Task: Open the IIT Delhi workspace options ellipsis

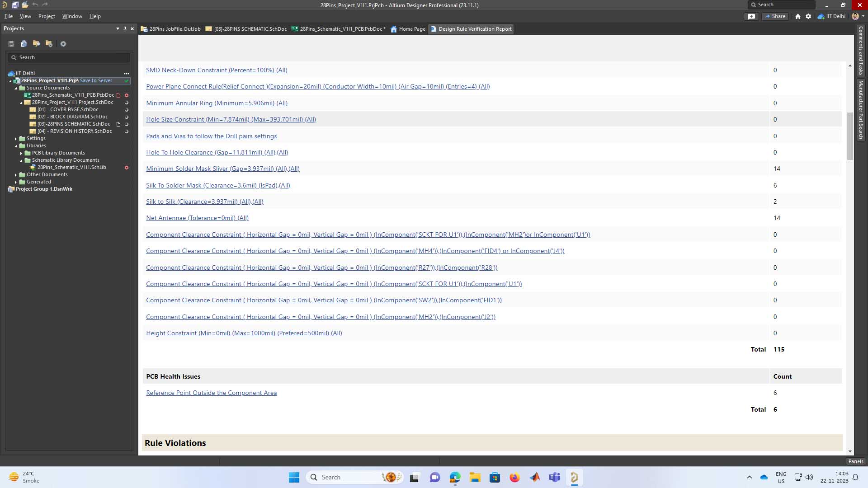Action: pos(127,73)
